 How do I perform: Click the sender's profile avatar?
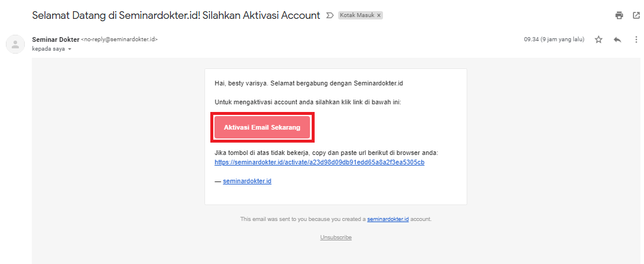15,44
